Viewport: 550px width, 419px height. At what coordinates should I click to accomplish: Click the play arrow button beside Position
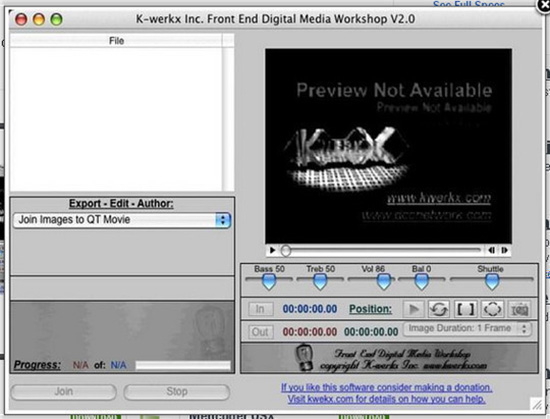click(x=414, y=309)
